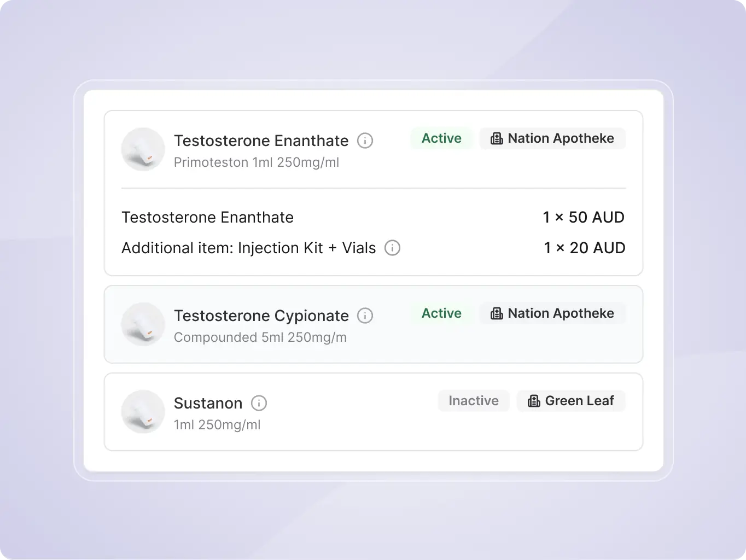Click pharmacy icon in Cypionate's Nation Apotheke badge

pyautogui.click(x=497, y=314)
